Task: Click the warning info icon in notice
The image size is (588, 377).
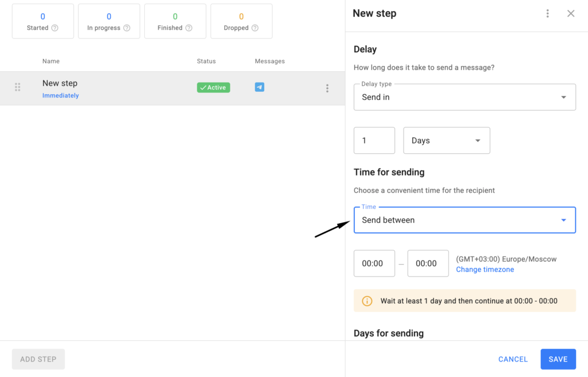Action: (x=367, y=301)
